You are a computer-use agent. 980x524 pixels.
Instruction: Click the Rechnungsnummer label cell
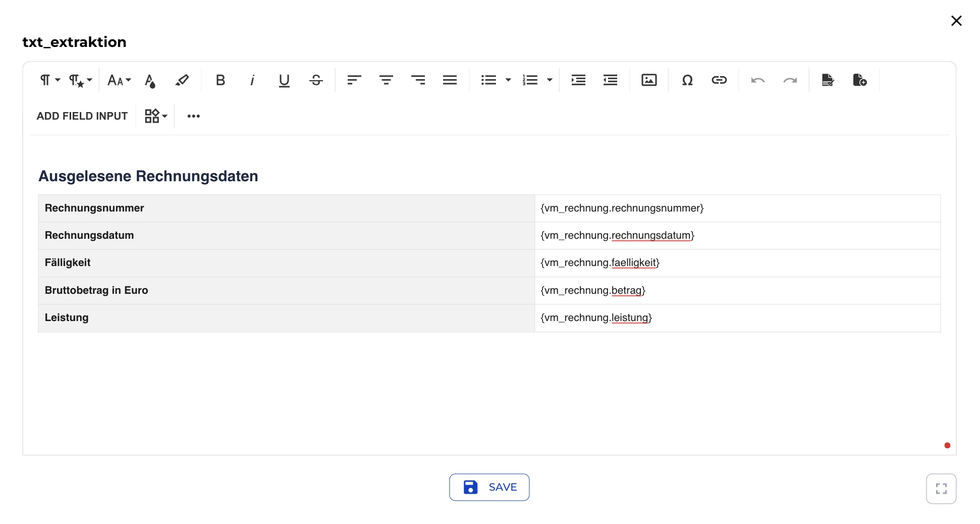[286, 208]
